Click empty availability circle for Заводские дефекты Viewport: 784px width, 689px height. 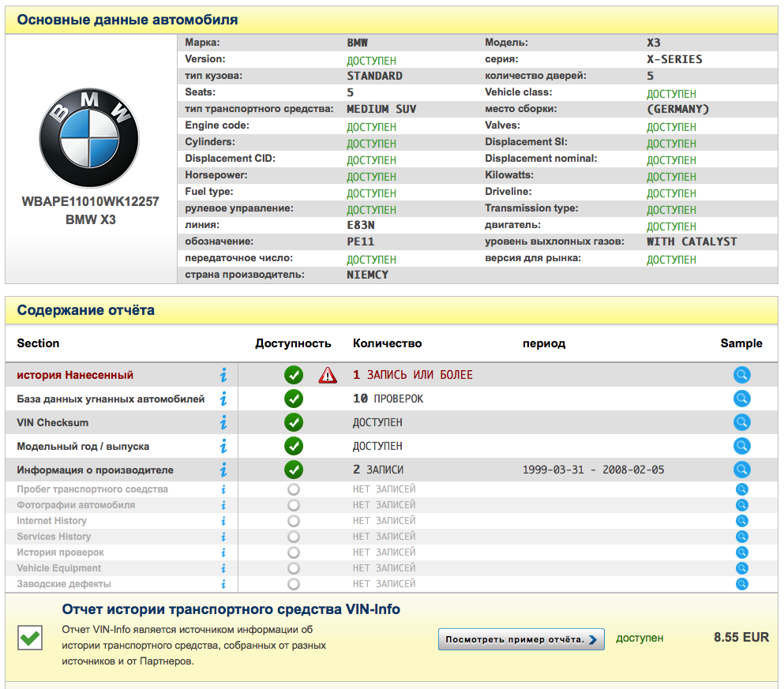[x=294, y=584]
